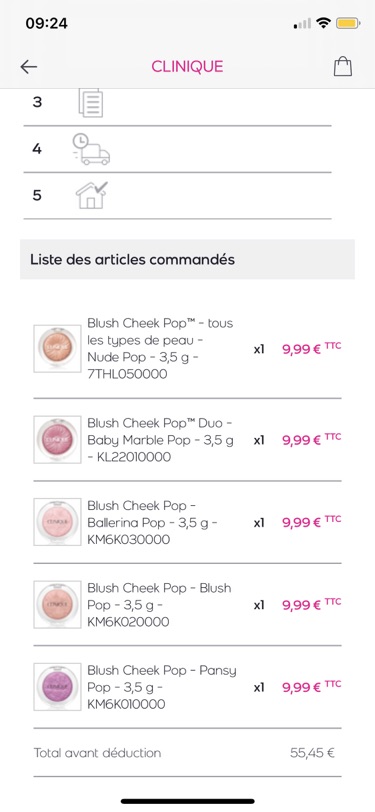Tap the CLINIQUE title in header
The image size is (375, 812).
point(187,66)
